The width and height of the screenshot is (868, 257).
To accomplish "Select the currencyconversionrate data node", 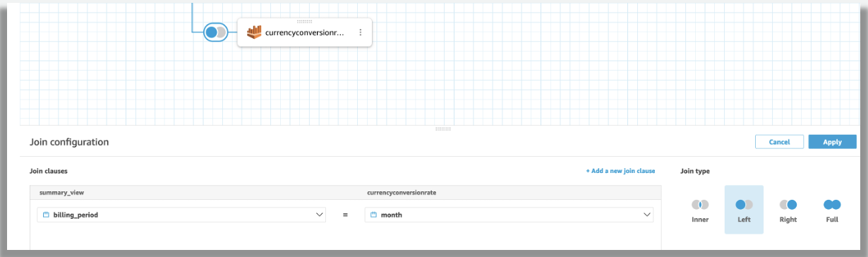I will (x=304, y=32).
